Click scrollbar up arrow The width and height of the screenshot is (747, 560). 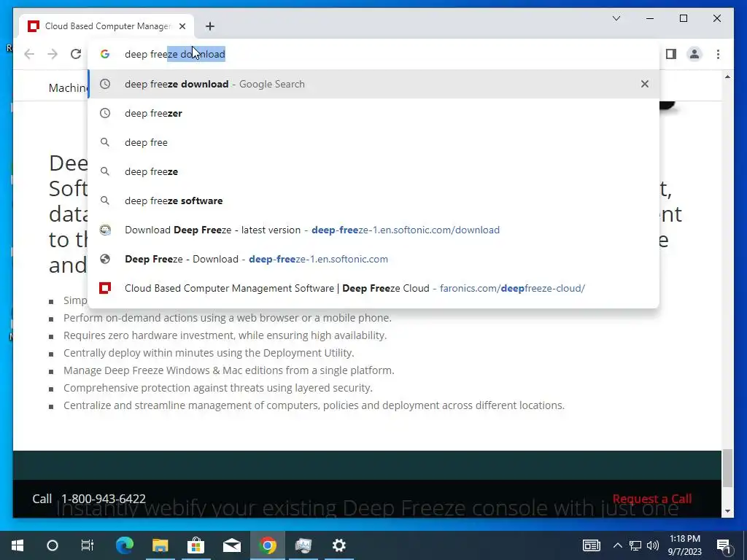point(727,77)
